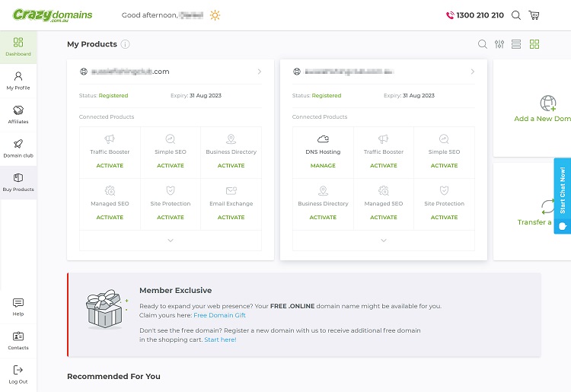Open first domain card details arrow
This screenshot has height=392, width=571.
[x=260, y=72]
